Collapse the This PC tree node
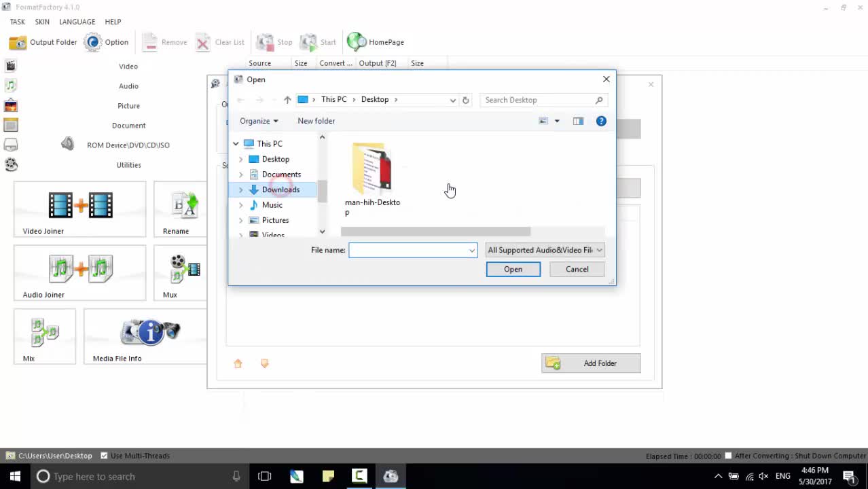Viewport: 868px width, 489px height. 236,143
